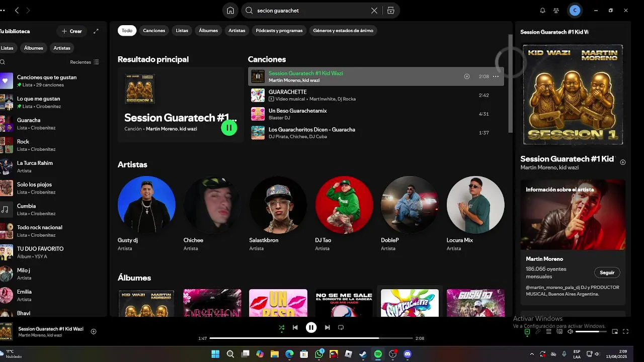Image resolution: width=644 pixels, height=362 pixels.
Task: Open friend activity icon
Action: pos(556,10)
